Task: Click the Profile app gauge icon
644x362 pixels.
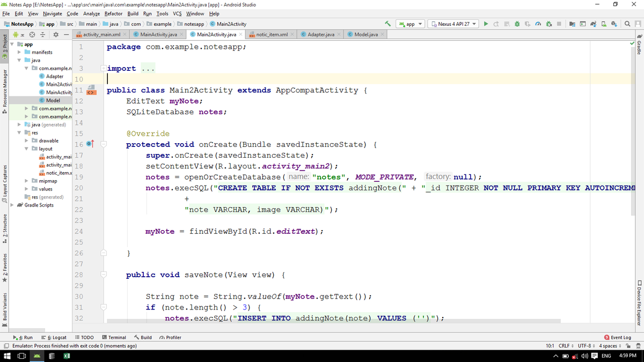Action: point(538,24)
